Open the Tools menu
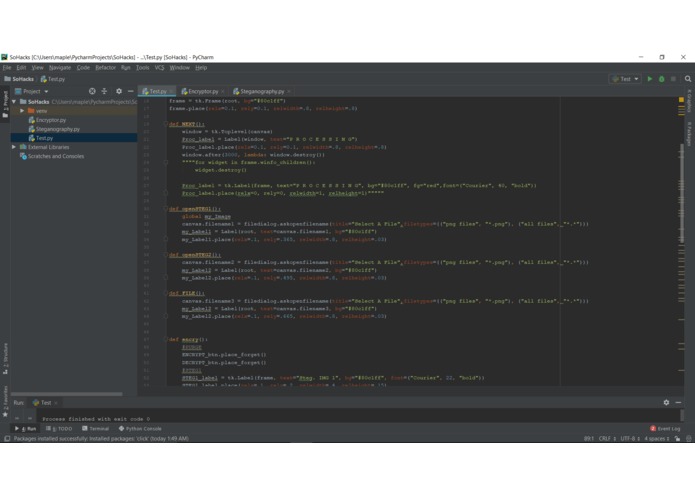The width and height of the screenshot is (695, 494). [142, 68]
